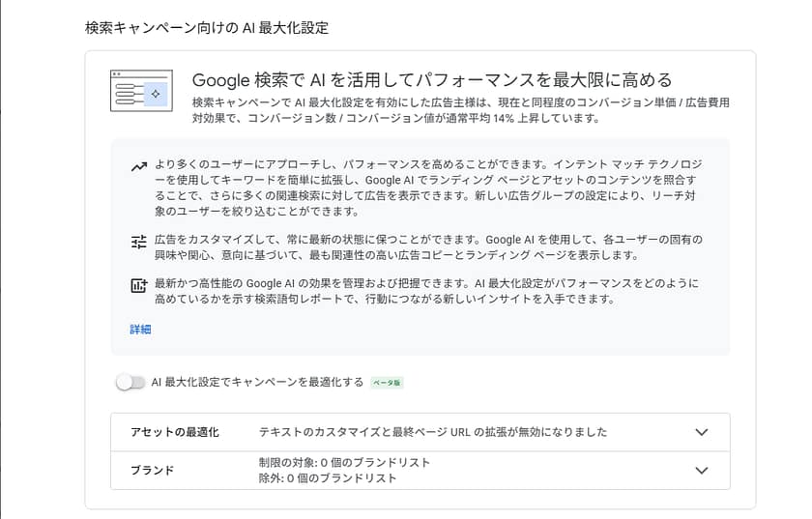Image resolution: width=812 pixels, height=519 pixels.
Task: Click 制限の対象: 0 個のブランドリスト text
Action: (x=344, y=463)
